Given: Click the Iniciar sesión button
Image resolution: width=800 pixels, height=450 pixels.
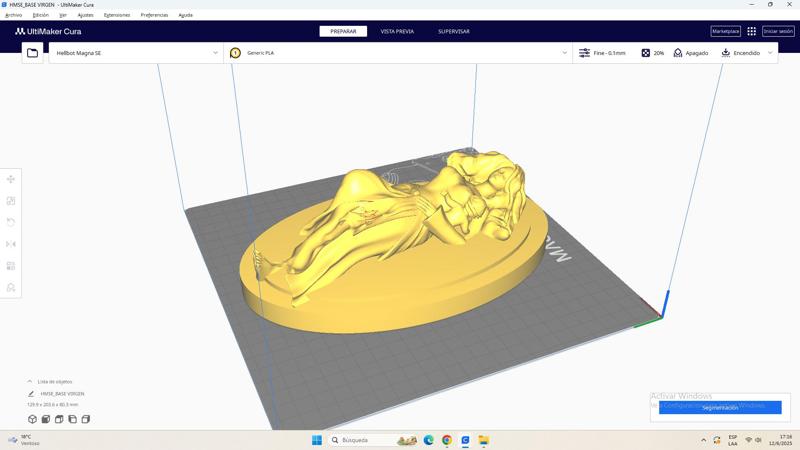Looking at the screenshot, I should click(x=778, y=31).
